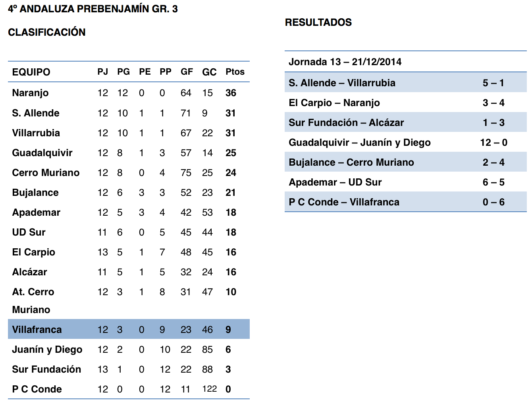Click the EQUIPO column header

tap(31, 72)
